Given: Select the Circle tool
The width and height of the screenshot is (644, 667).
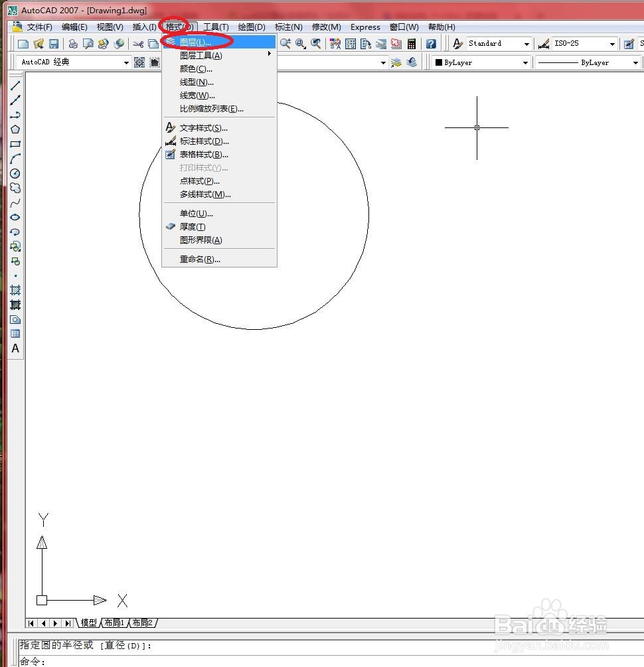Looking at the screenshot, I should tap(15, 173).
